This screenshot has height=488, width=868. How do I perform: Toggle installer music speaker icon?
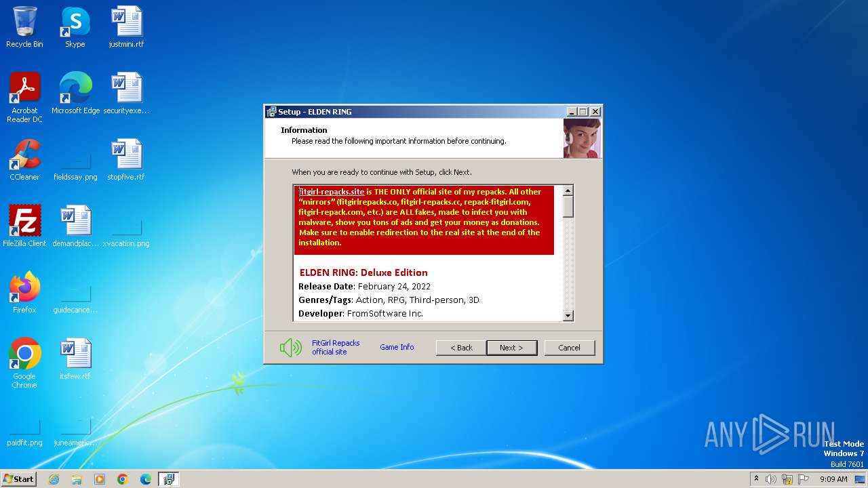(291, 348)
